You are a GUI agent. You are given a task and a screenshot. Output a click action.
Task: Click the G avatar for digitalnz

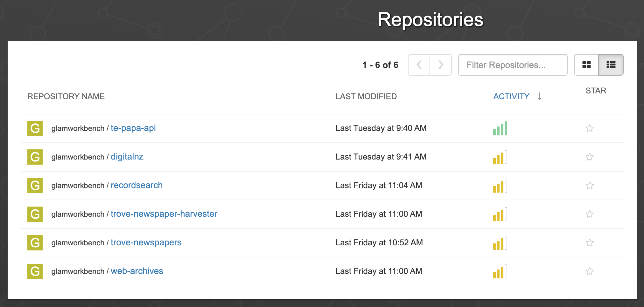[35, 157]
